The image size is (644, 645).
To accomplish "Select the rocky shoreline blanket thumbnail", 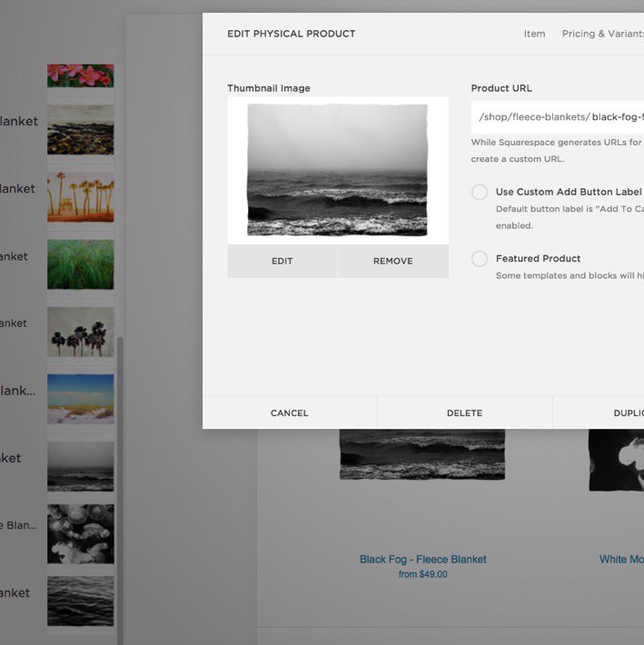I will point(81,130).
